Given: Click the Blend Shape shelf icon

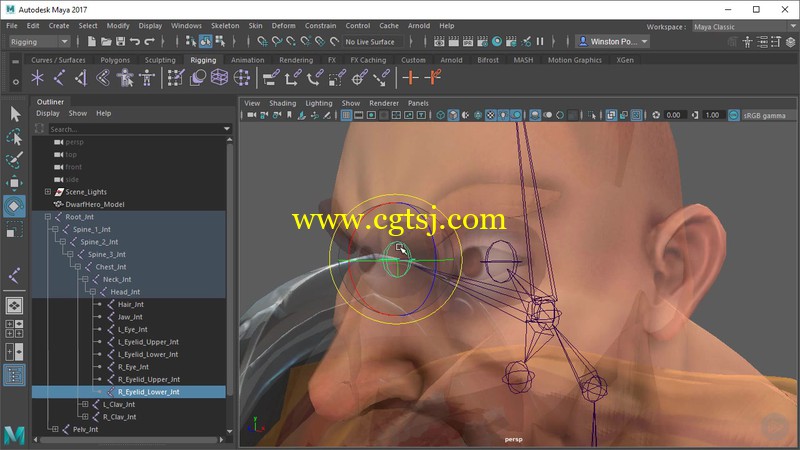Looking at the screenshot, I should point(197,78).
